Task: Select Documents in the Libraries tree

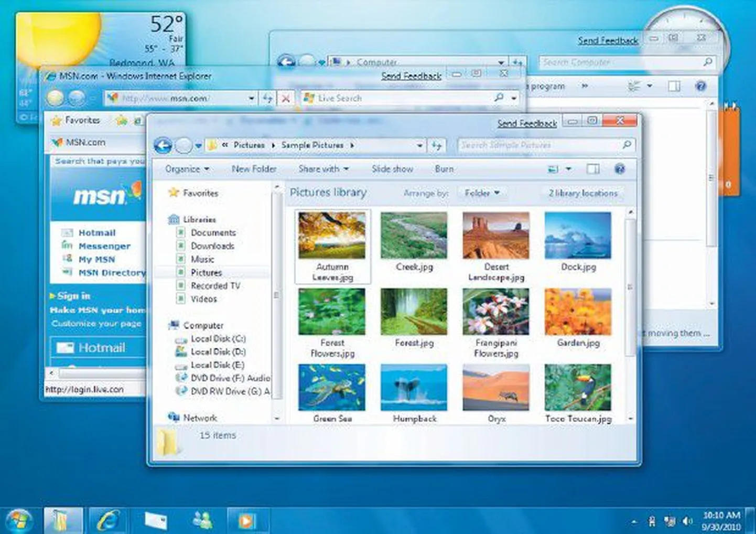Action: 213,232
